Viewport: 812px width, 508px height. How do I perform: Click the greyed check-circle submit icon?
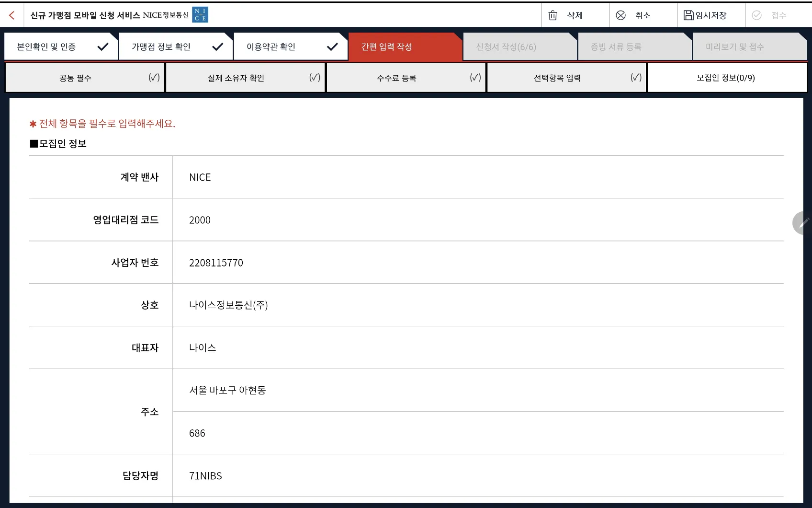tap(756, 15)
